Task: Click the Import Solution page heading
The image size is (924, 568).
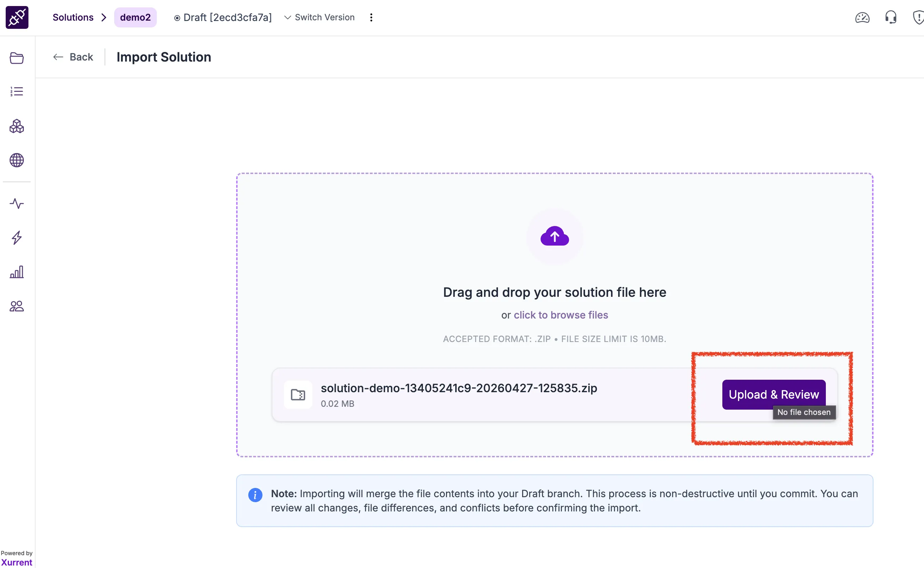Action: [164, 57]
